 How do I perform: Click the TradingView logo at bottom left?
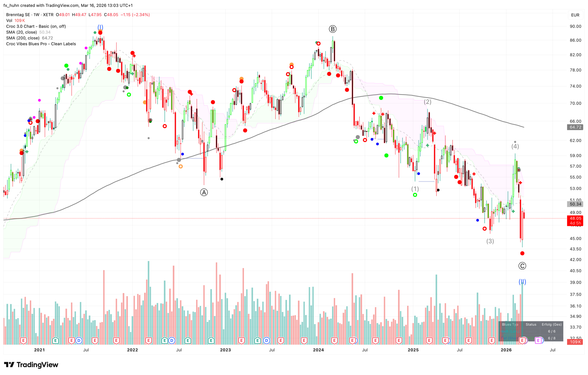pyautogui.click(x=31, y=364)
